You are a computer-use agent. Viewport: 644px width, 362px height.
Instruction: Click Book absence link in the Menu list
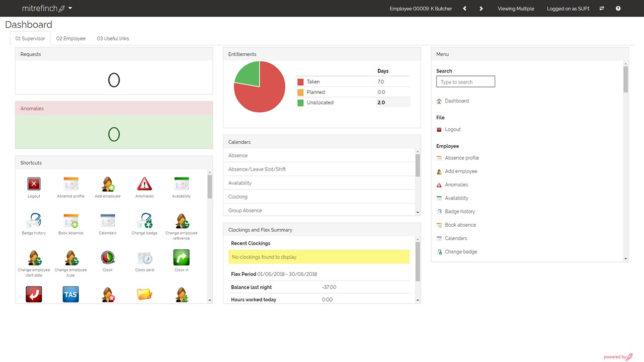point(460,225)
